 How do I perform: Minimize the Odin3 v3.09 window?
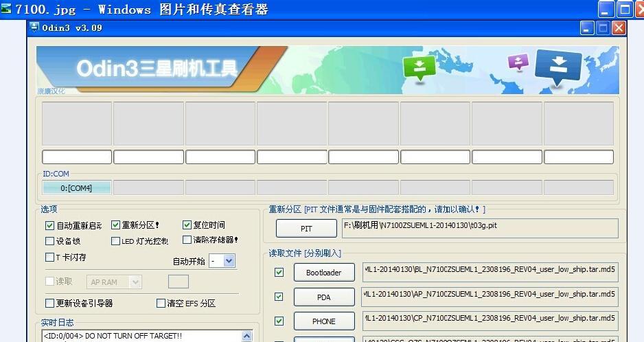click(x=587, y=28)
